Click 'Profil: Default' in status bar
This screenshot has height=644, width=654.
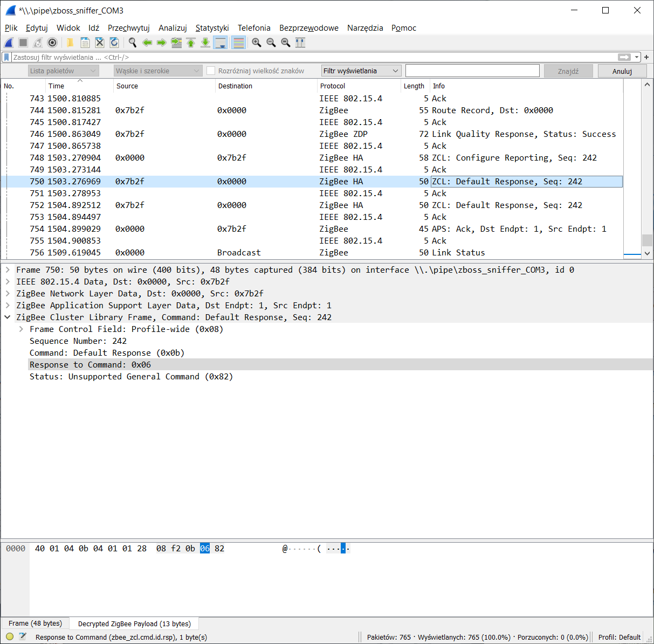(x=619, y=637)
